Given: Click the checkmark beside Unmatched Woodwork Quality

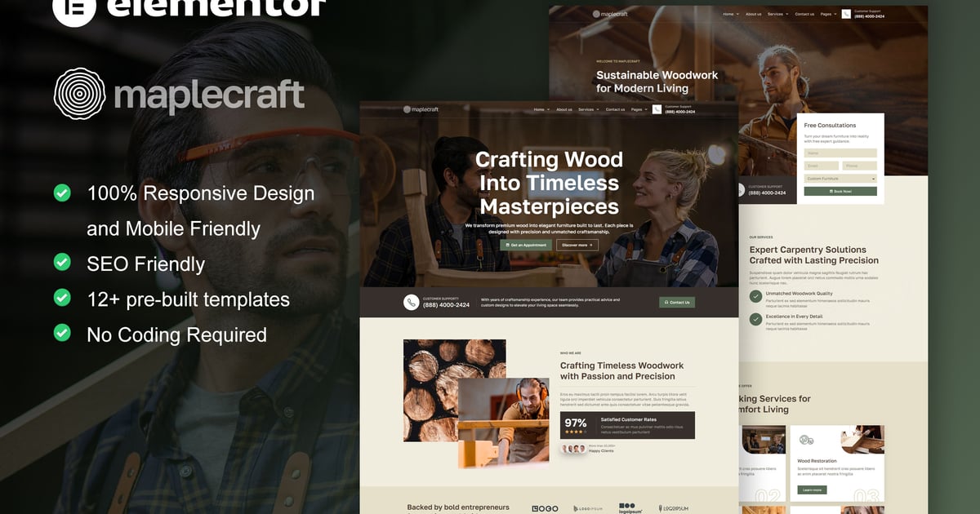Looking at the screenshot, I should 755,295.
